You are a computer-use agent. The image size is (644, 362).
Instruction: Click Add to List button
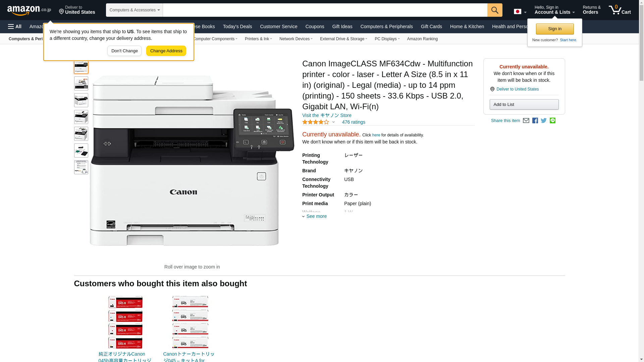tap(524, 105)
